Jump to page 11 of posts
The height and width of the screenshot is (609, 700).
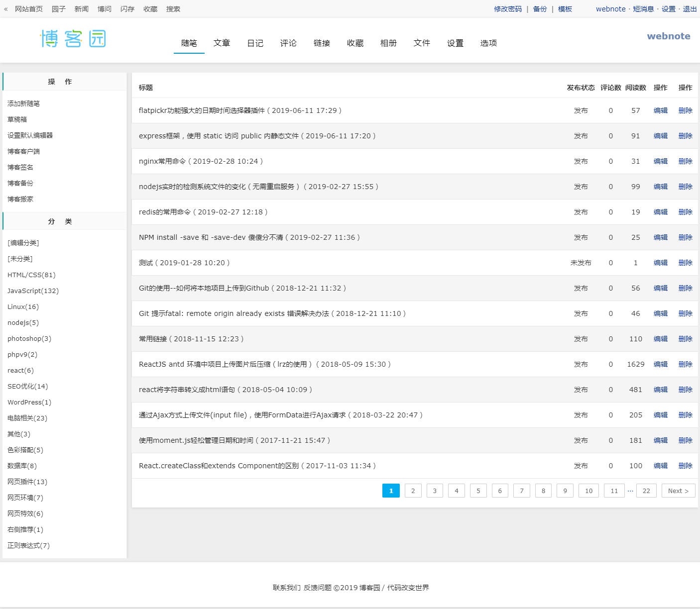coord(614,491)
